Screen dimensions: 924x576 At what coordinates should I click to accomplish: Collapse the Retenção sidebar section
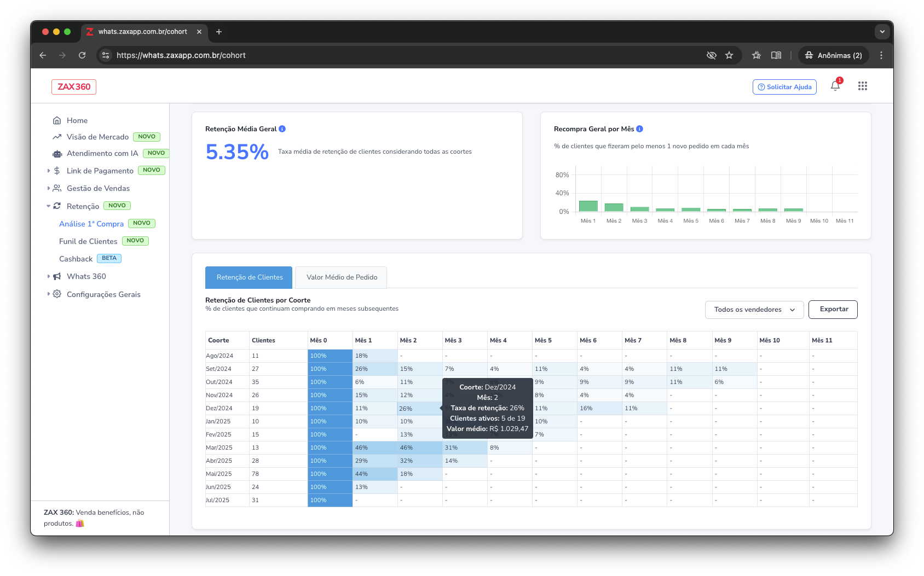click(83, 206)
